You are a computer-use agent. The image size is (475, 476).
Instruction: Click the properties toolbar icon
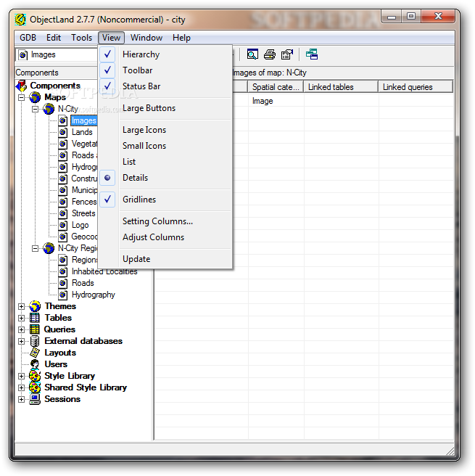click(287, 54)
